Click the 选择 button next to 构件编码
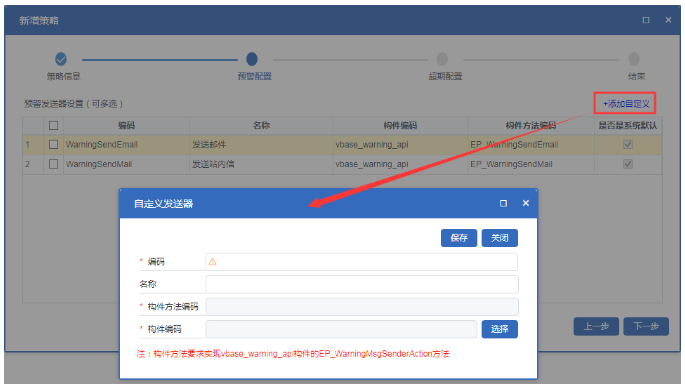This screenshot has height=388, width=685. [x=499, y=329]
